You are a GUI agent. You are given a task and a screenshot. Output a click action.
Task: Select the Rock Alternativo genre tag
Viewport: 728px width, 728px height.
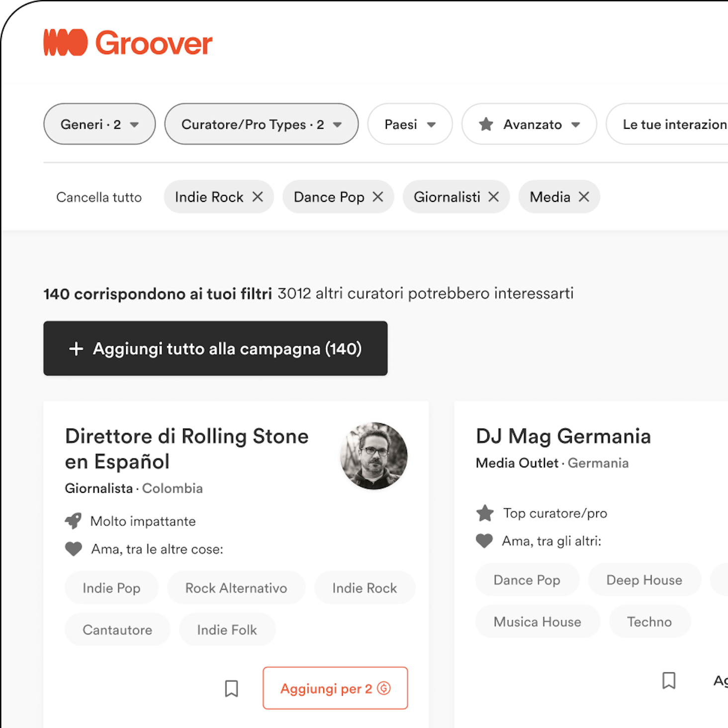pyautogui.click(x=236, y=588)
